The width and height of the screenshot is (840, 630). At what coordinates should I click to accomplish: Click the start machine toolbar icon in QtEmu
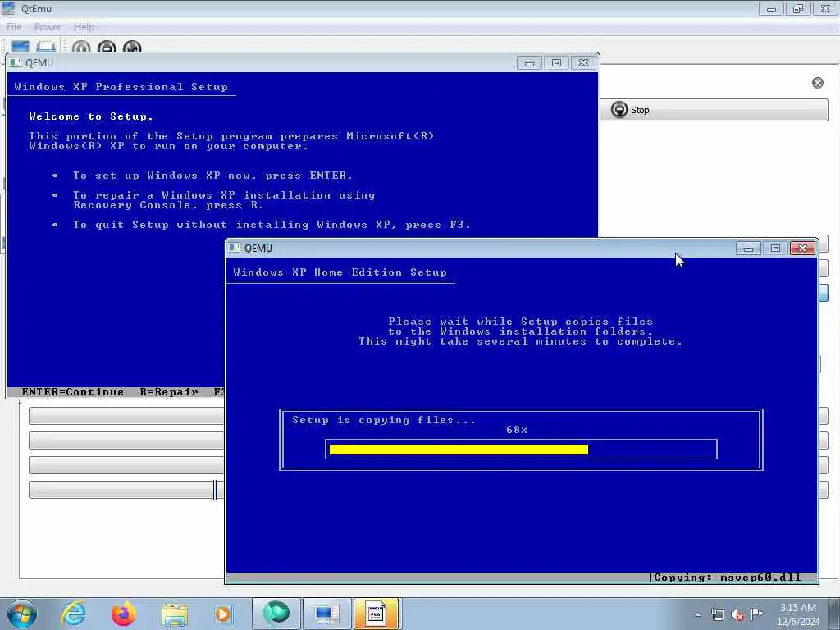pyautogui.click(x=81, y=48)
